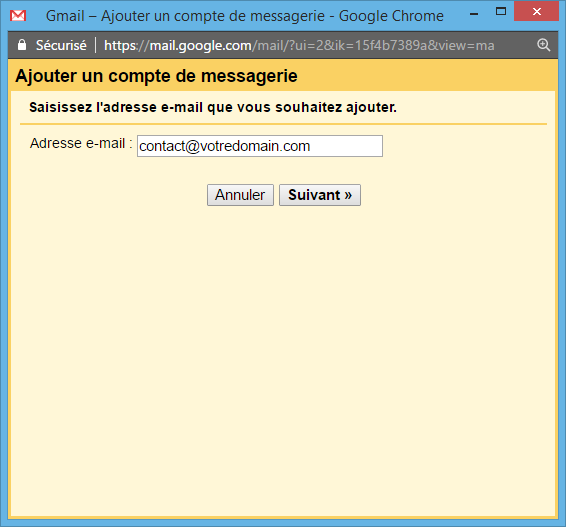
Task: Close the Ajouter un compte window
Action: pos(536,11)
